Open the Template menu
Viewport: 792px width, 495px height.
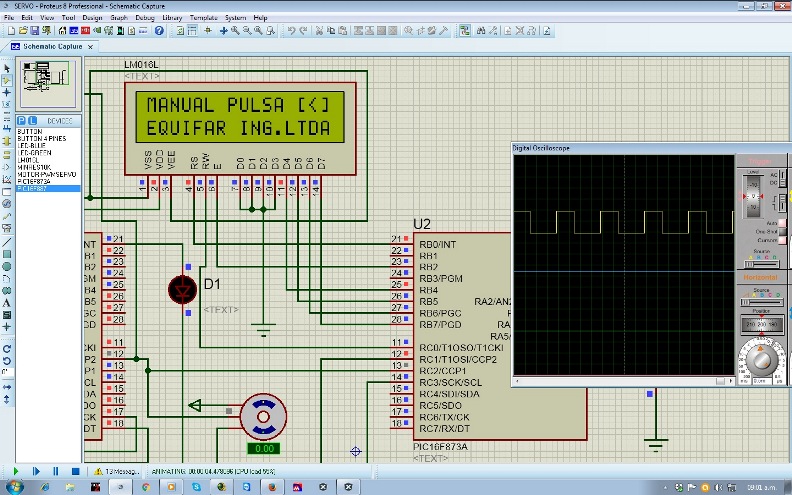point(204,18)
